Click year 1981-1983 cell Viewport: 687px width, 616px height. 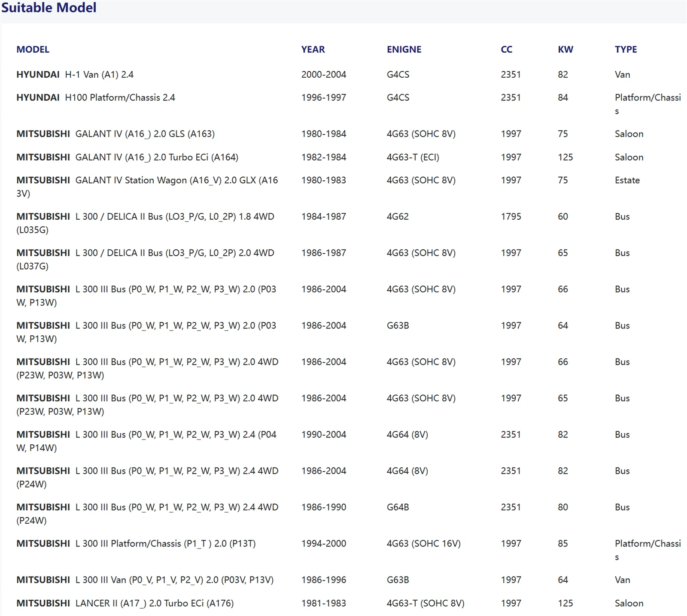click(324, 603)
